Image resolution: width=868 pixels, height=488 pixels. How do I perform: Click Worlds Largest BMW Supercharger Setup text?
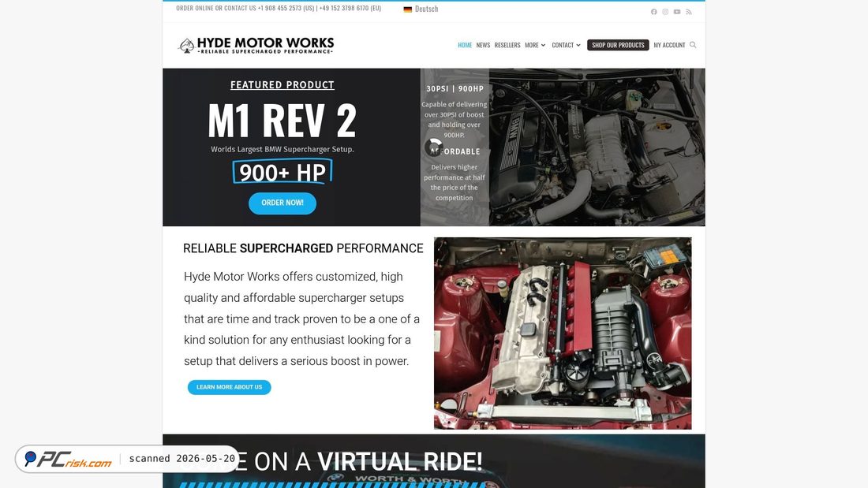click(x=282, y=149)
